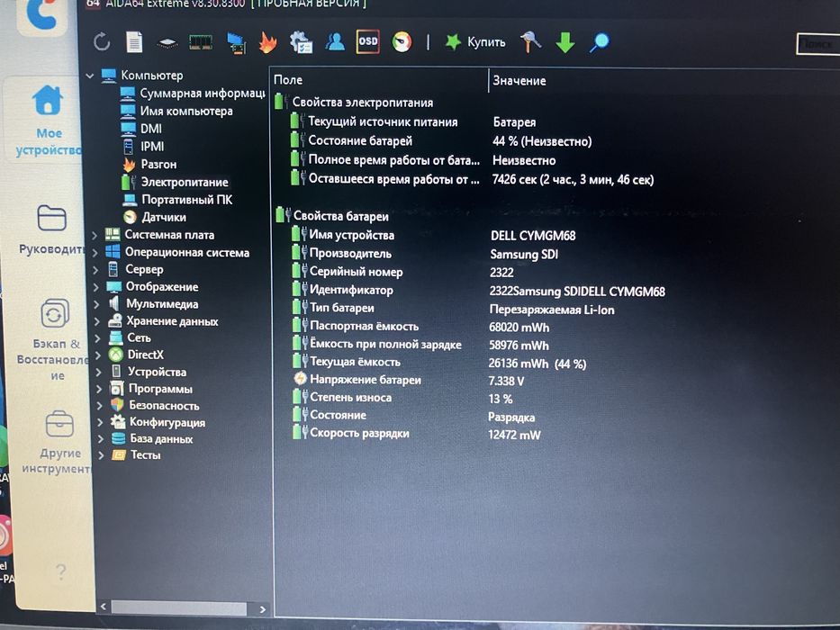840x630 pixels.
Task: Expand the Отображение node
Action: click(96, 287)
